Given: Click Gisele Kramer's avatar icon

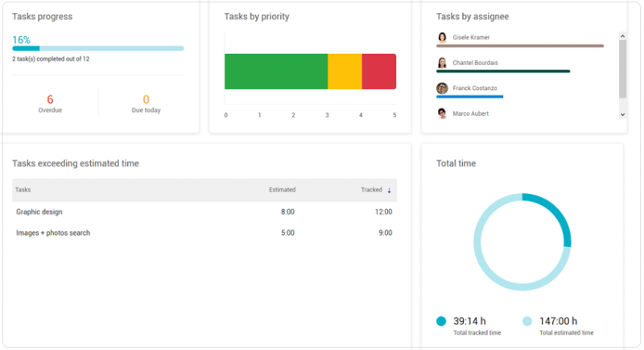Looking at the screenshot, I should pyautogui.click(x=442, y=37).
